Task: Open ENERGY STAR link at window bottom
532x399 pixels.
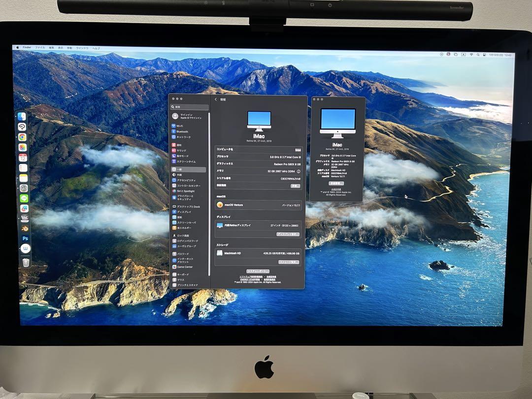Action: (250, 279)
